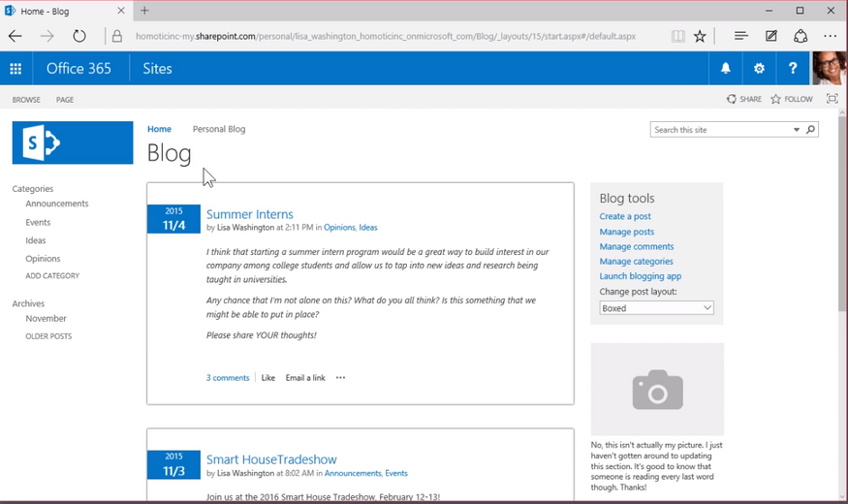Click Manage categories

click(x=636, y=261)
